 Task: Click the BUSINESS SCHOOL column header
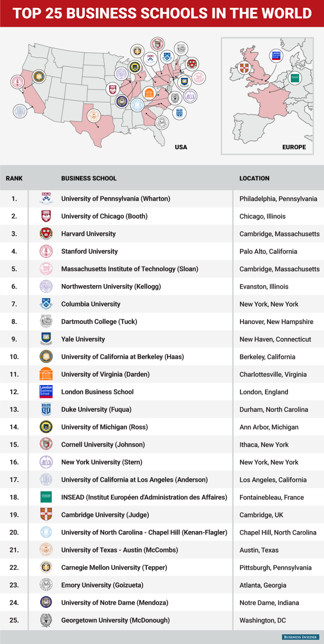(89, 178)
